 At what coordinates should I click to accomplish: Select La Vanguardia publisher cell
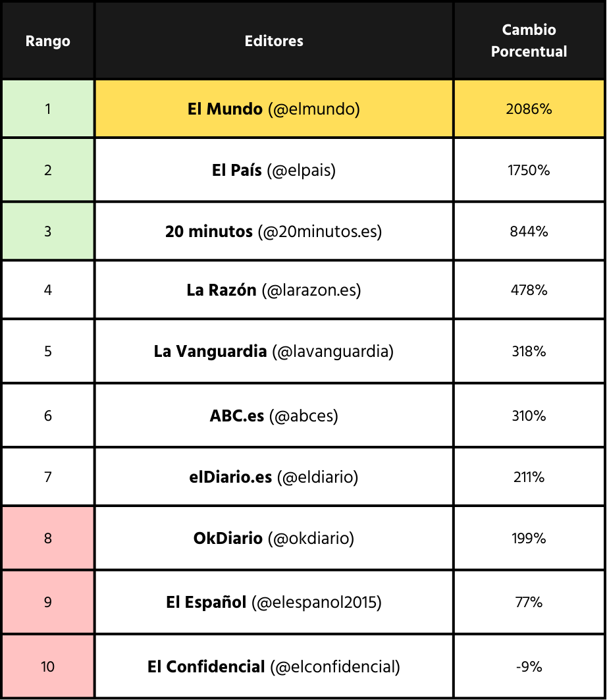tap(274, 352)
